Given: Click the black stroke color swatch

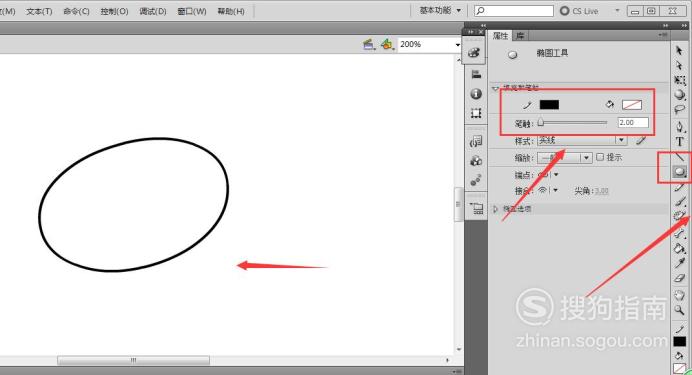Looking at the screenshot, I should click(549, 105).
